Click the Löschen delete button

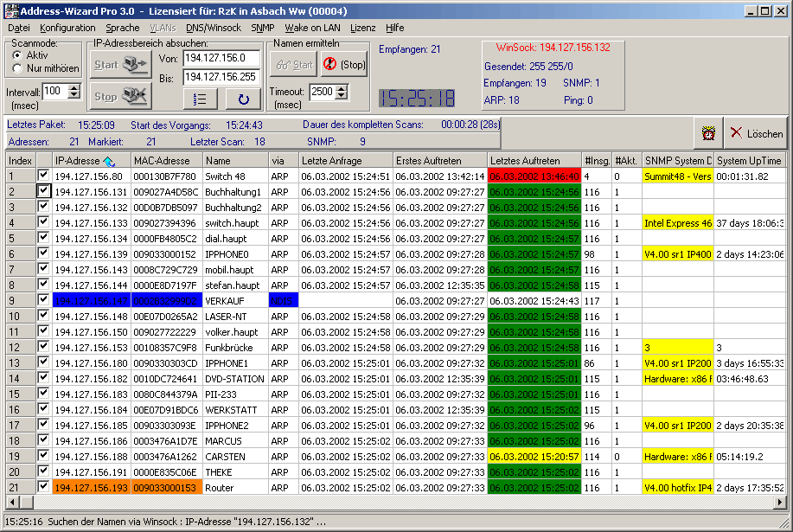coord(756,133)
